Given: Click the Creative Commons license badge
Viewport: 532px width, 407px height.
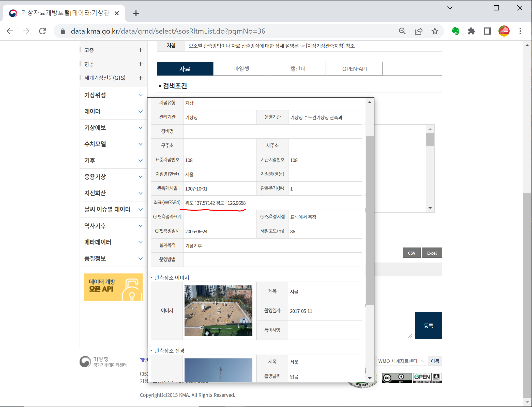Looking at the screenshot, I should click(397, 378).
